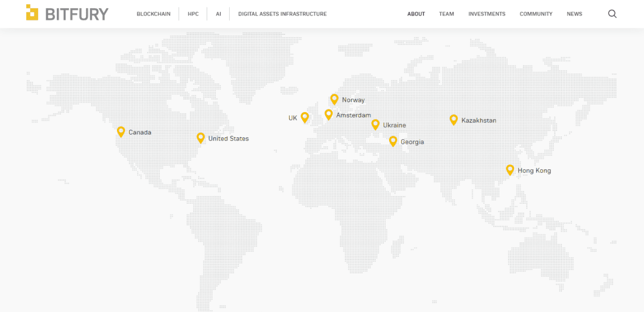The image size is (644, 312).
Task: Open the Blockchain menu
Action: coord(153,14)
